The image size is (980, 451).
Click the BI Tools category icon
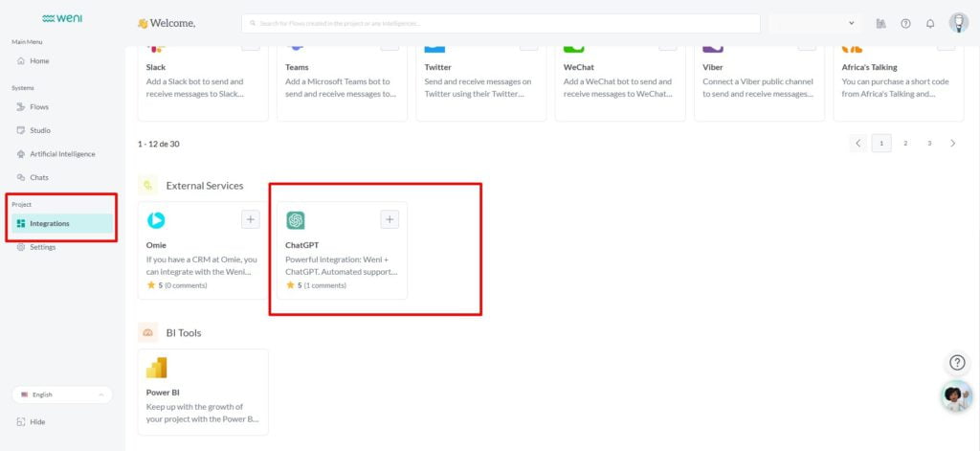(x=148, y=333)
